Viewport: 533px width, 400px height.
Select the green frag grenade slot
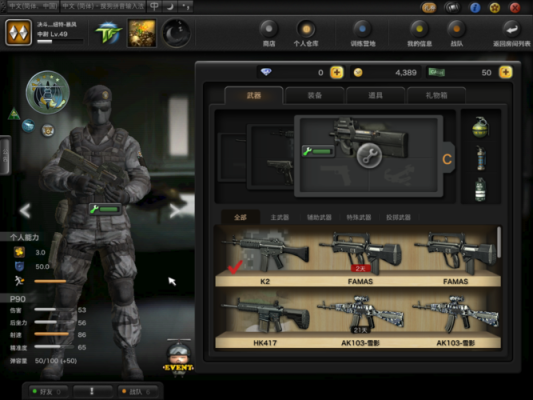coord(480,127)
